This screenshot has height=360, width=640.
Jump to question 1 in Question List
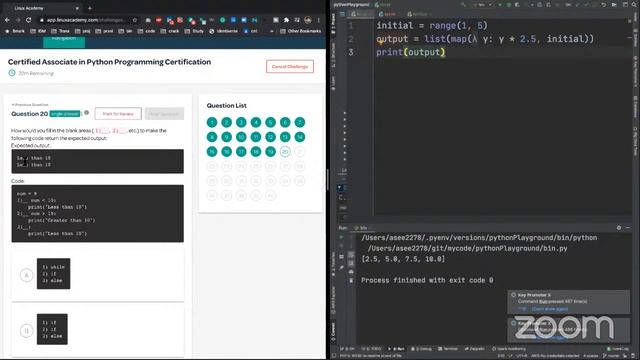(x=212, y=122)
